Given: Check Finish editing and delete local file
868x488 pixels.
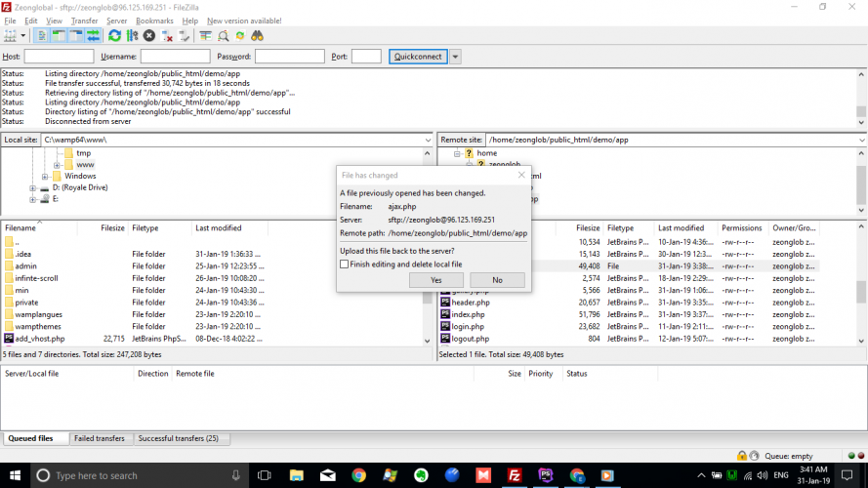Looking at the screenshot, I should [x=345, y=264].
